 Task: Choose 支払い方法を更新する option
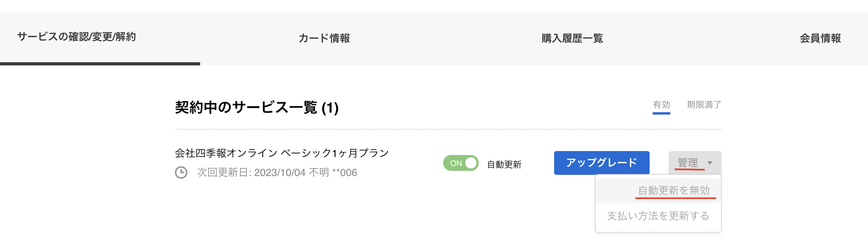click(x=658, y=216)
